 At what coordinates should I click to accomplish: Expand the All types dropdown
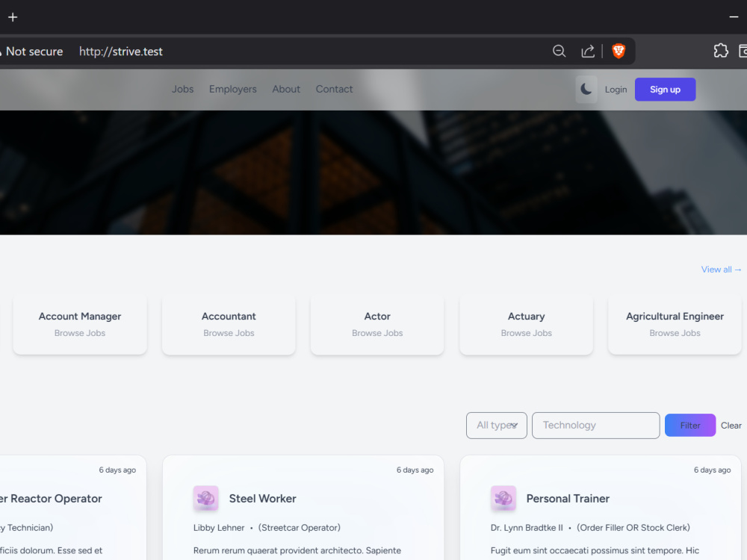click(x=497, y=426)
